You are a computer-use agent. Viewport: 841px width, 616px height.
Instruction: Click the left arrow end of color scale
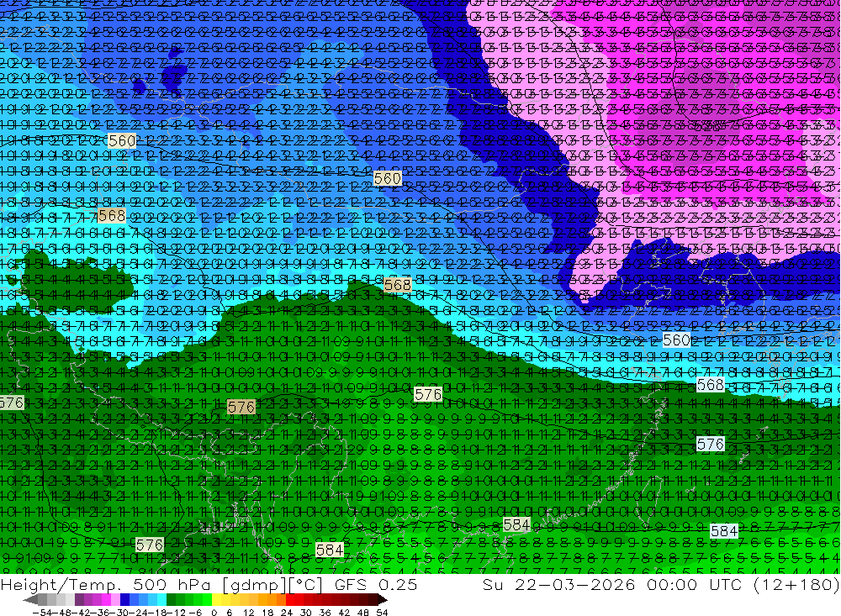coord(30,599)
